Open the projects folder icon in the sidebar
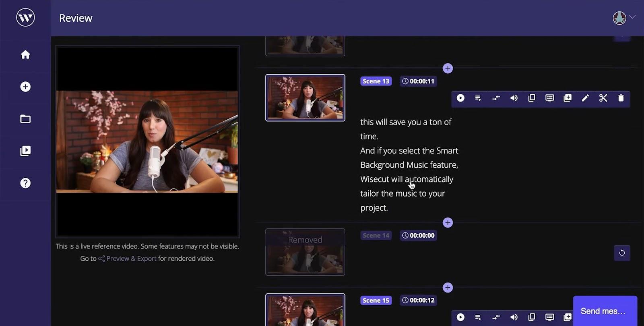The image size is (644, 326). point(25,119)
